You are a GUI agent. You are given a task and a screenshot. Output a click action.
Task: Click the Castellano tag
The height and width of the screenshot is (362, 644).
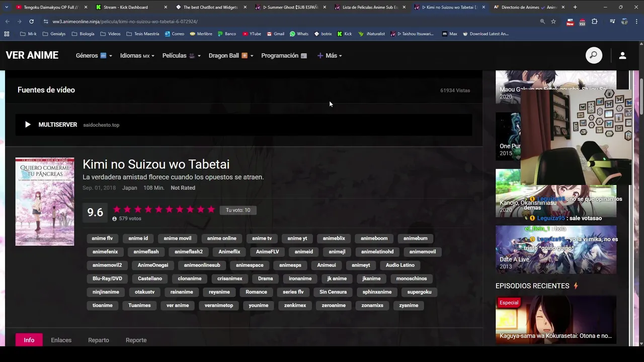pyautogui.click(x=150, y=279)
